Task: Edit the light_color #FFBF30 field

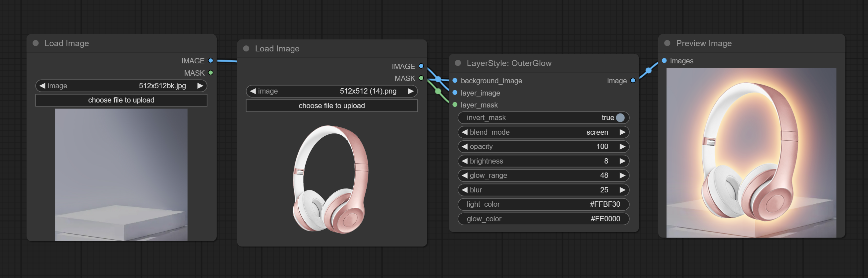Action: click(543, 204)
